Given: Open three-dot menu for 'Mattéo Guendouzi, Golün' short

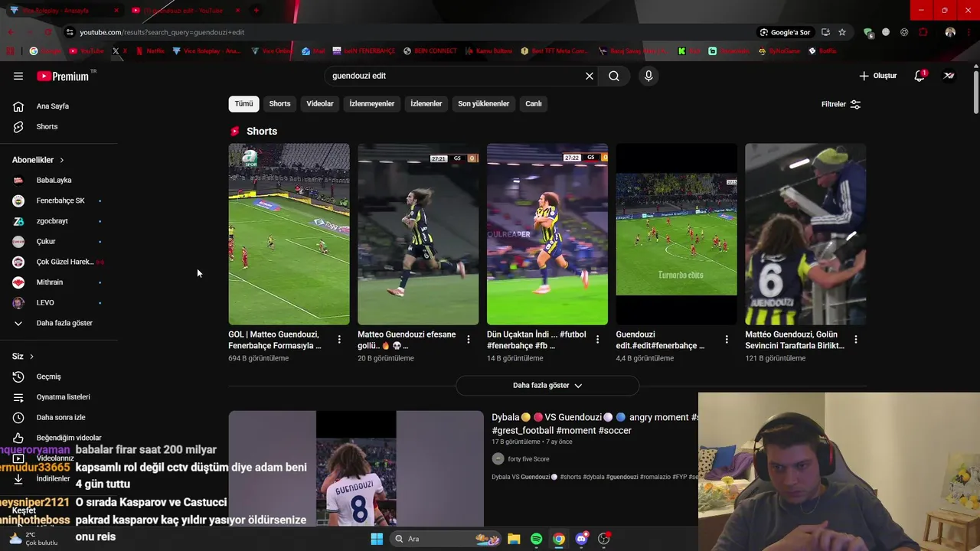Looking at the screenshot, I should [856, 339].
